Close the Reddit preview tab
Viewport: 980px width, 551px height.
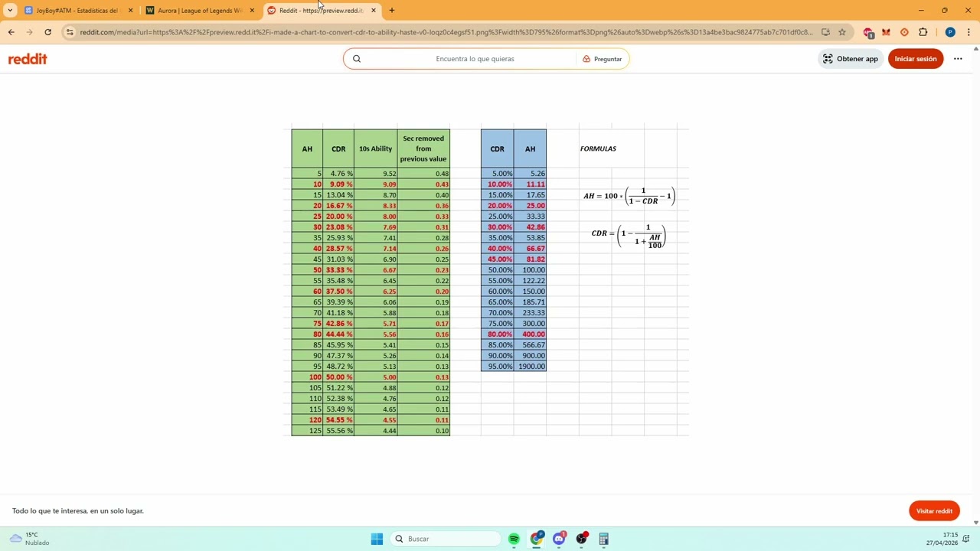point(374,11)
